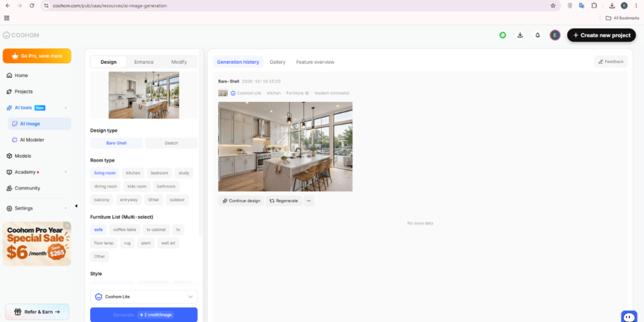Open the browser downloads icon
This screenshot has height=322, width=644.
(612, 5)
